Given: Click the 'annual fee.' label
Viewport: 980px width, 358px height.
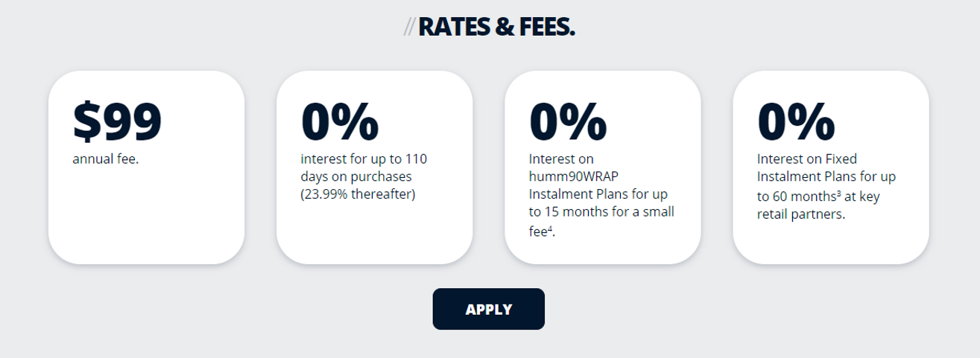Looking at the screenshot, I should [x=105, y=159].
